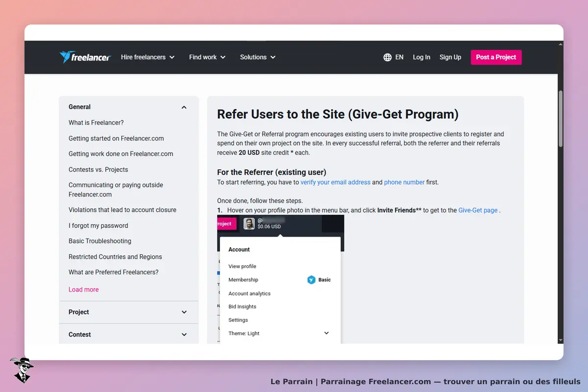Open 'What is Freelancer?' article
This screenshot has height=392, width=588.
[96, 122]
